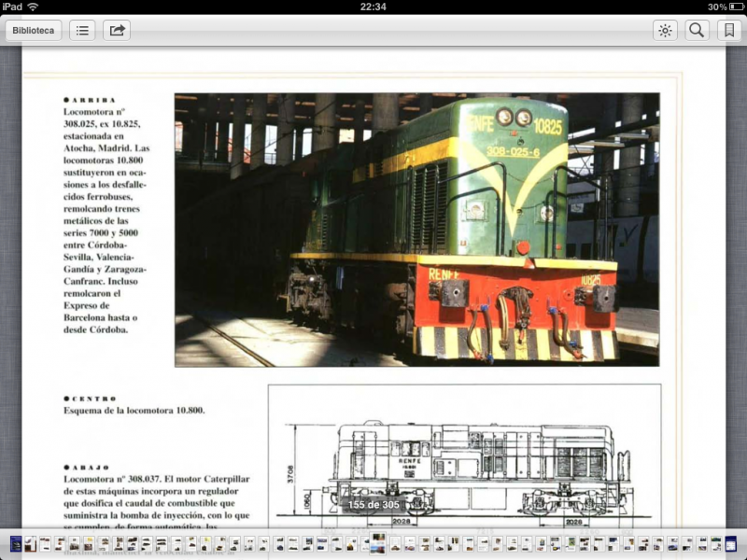The image size is (747, 560).
Task: Tap the 'iPad' label in status bar
Action: click(x=12, y=7)
